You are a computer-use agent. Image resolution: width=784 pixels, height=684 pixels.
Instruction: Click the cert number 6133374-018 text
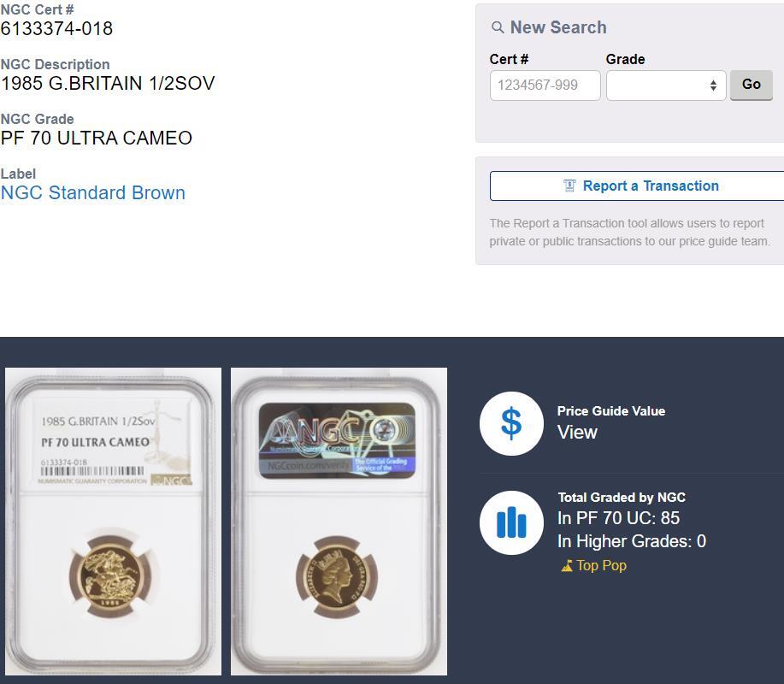[56, 28]
